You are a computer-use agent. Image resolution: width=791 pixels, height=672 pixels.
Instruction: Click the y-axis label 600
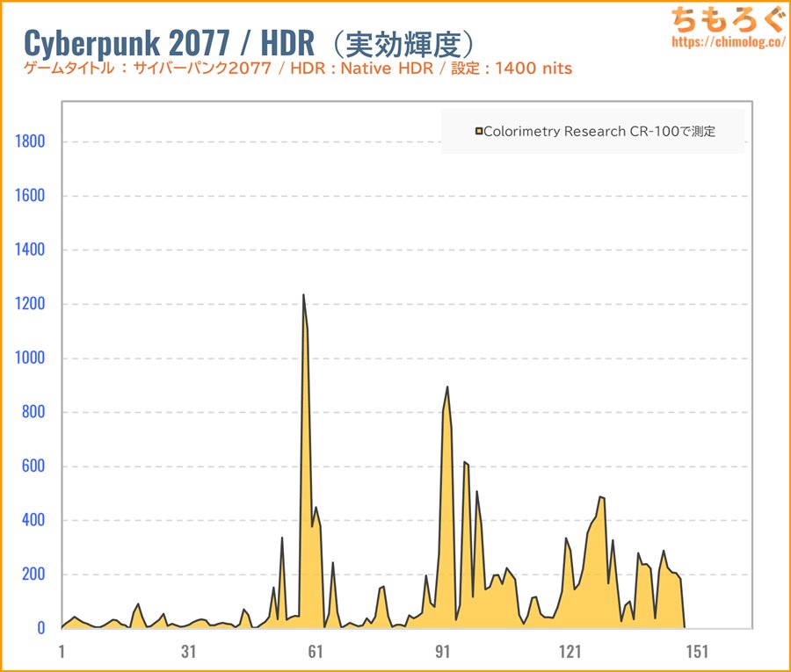click(x=33, y=466)
